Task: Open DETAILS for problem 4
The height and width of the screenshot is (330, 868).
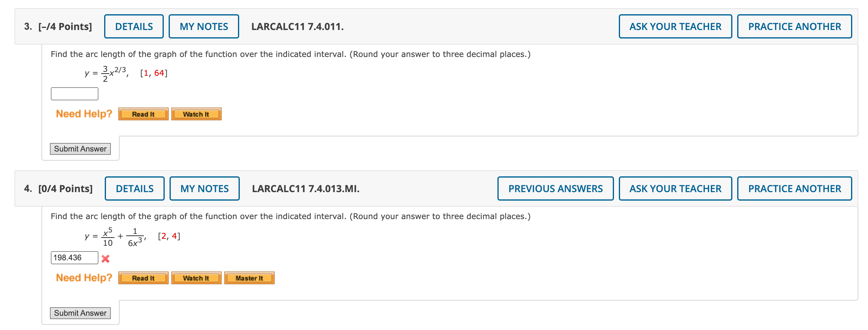Action: point(134,188)
